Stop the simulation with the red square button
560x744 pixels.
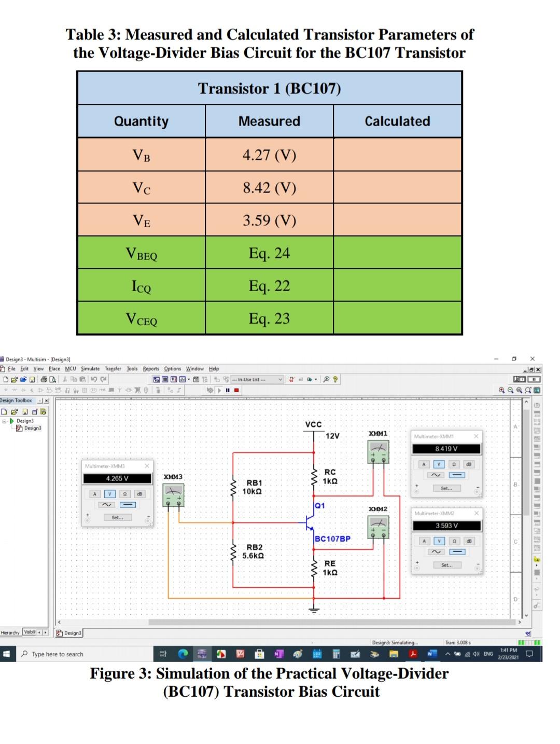[237, 389]
